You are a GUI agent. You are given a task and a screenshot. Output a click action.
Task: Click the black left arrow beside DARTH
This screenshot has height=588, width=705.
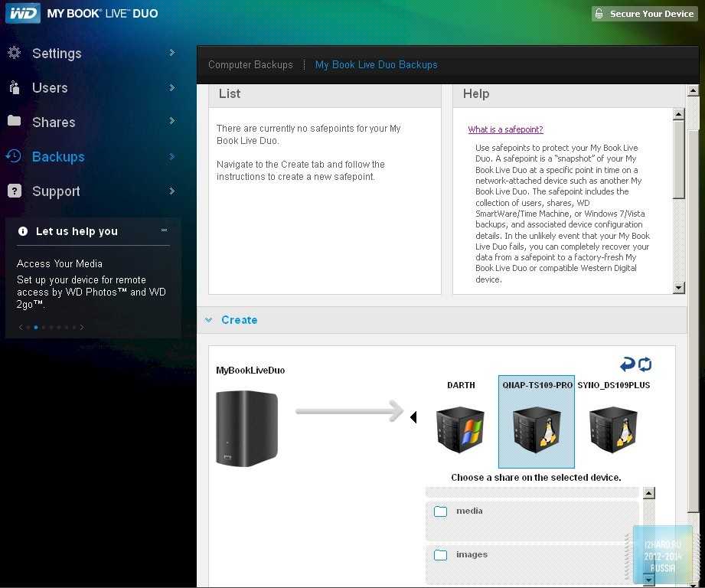click(x=413, y=417)
